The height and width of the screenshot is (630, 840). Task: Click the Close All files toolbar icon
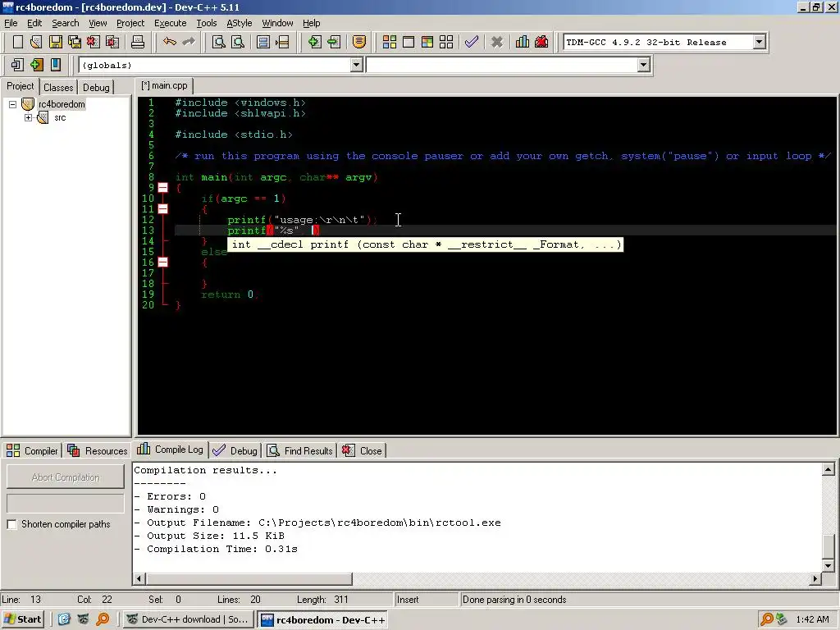[112, 42]
